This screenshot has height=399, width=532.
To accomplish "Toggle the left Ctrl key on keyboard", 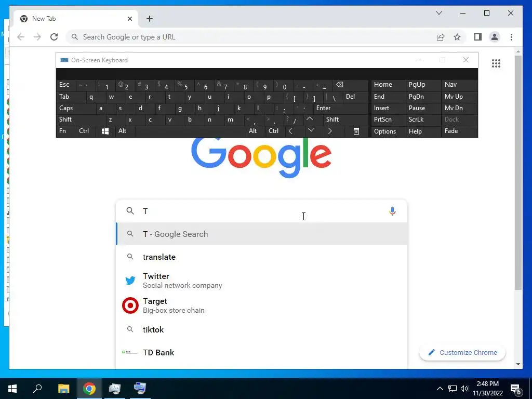I will click(86, 131).
